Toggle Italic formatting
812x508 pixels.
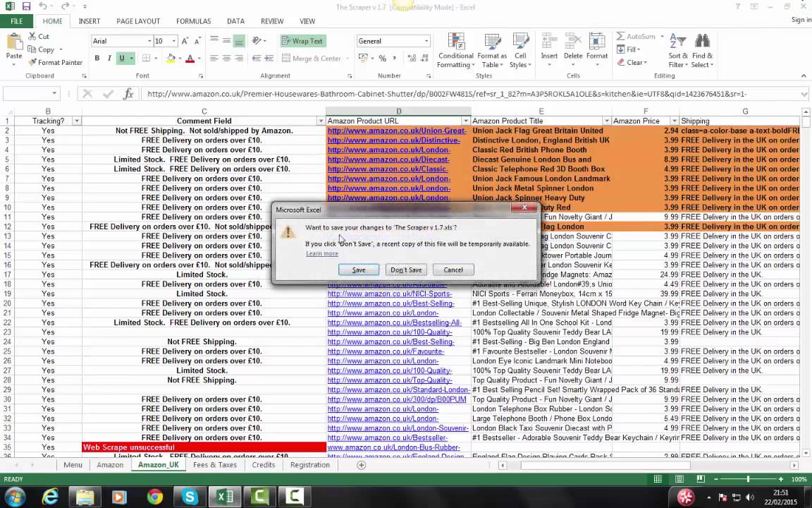(109, 58)
